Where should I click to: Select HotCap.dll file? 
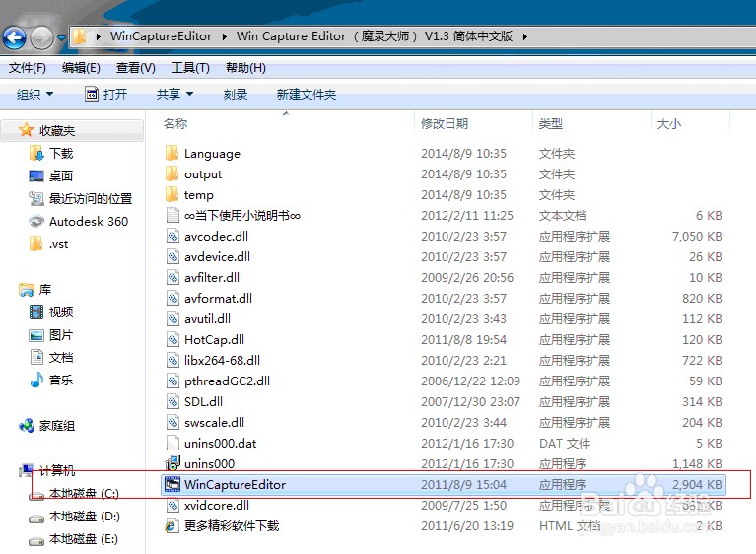click(x=205, y=340)
